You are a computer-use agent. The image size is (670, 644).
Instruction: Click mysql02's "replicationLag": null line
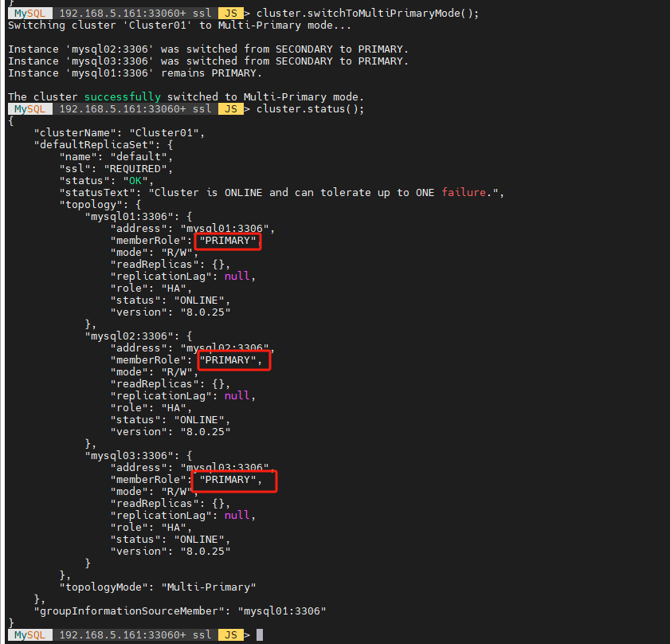point(183,396)
